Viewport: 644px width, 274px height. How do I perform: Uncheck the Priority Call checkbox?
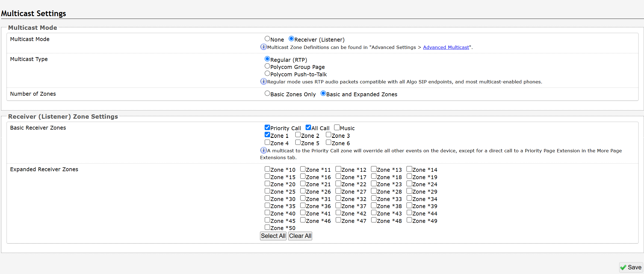coord(267,127)
